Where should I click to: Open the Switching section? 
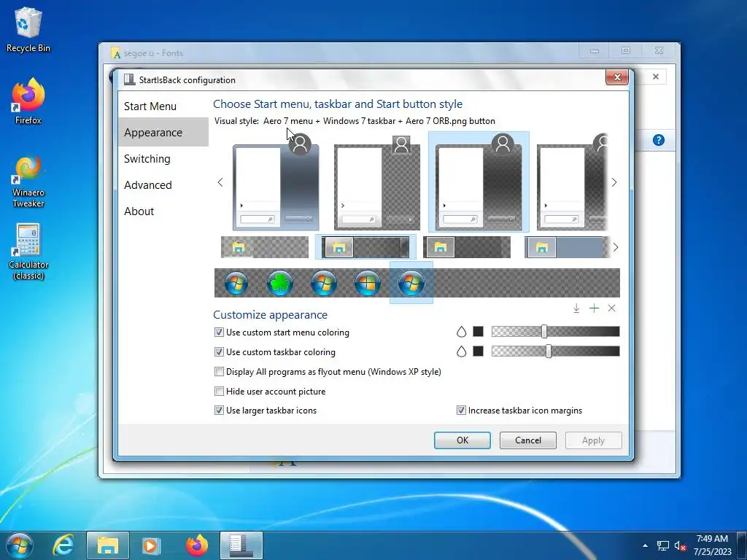(x=163, y=158)
